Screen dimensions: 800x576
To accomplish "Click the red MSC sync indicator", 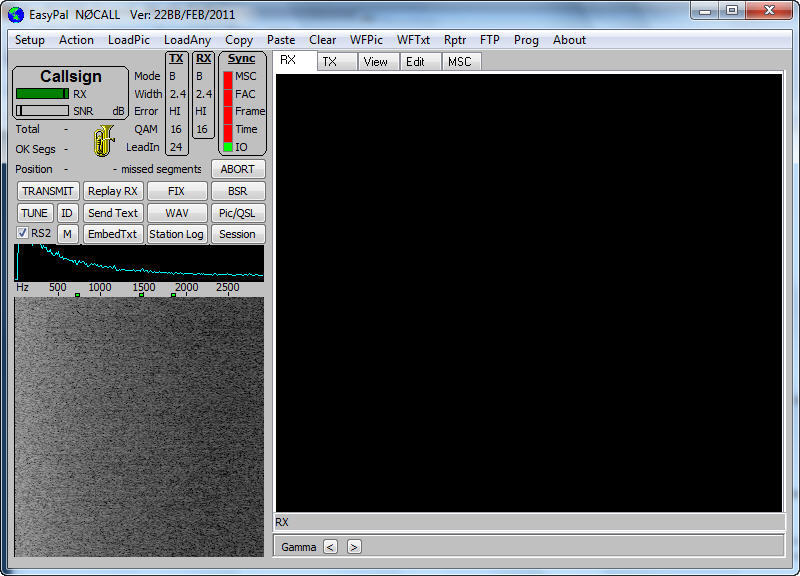I will click(x=227, y=77).
